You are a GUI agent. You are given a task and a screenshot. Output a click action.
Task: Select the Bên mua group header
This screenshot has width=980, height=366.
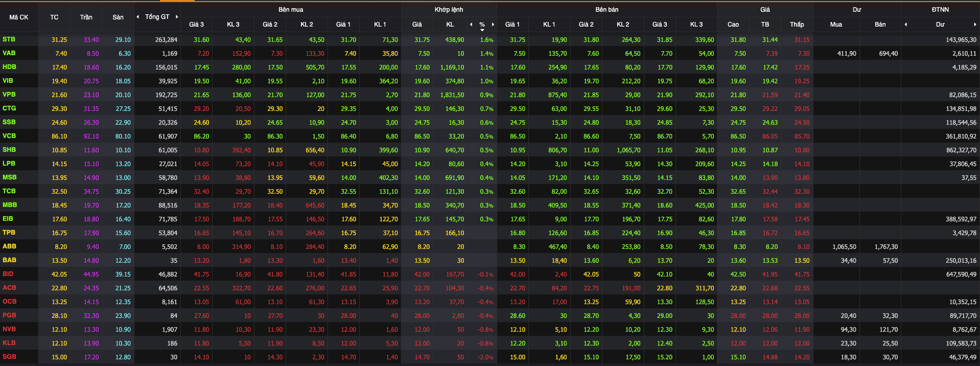click(291, 10)
